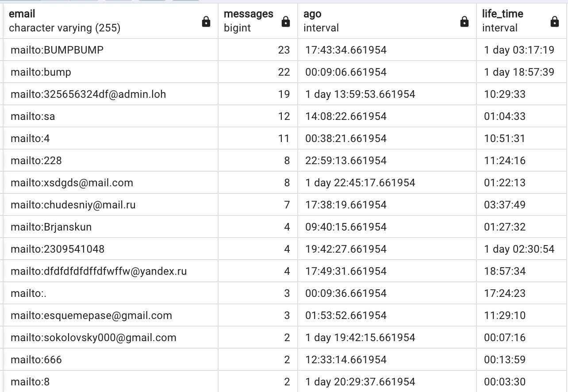
Task: Click the ago cell 00:09:06.661954
Action: click(346, 72)
